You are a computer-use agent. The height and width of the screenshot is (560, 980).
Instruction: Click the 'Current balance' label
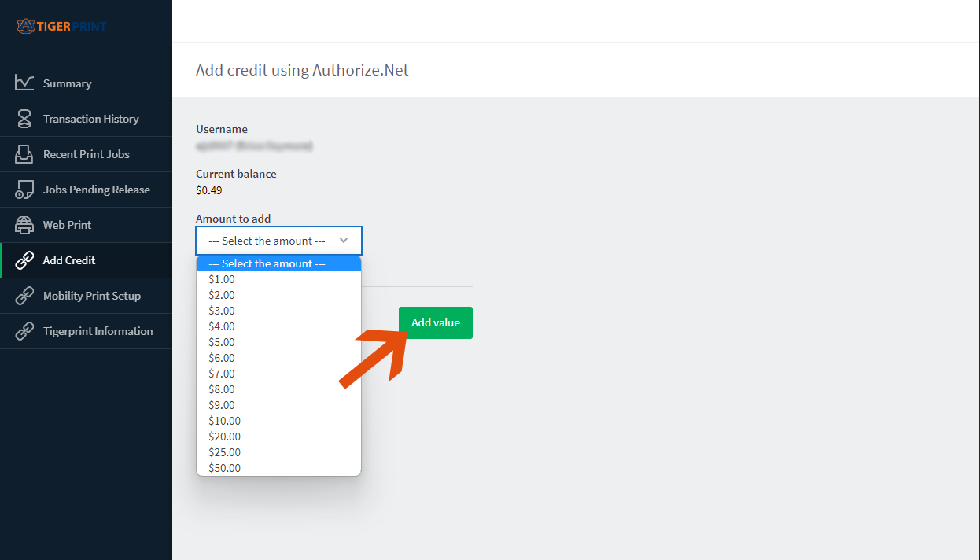(x=236, y=174)
